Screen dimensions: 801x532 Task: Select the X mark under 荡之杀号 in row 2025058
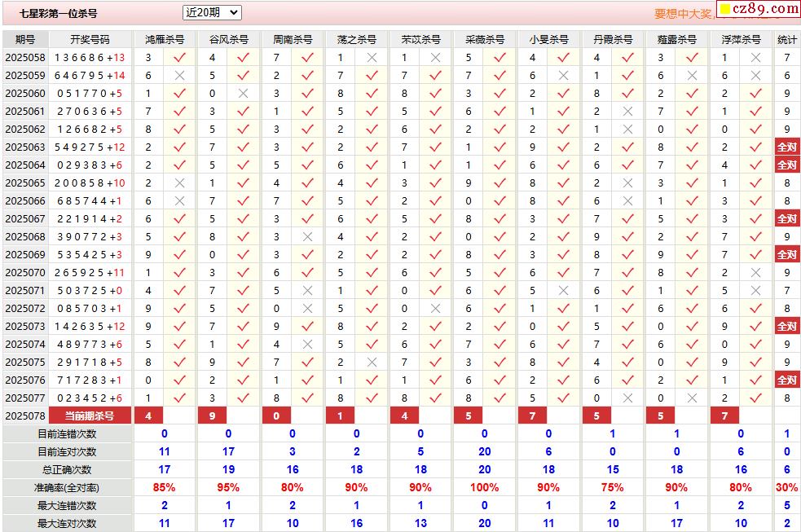click(x=372, y=57)
